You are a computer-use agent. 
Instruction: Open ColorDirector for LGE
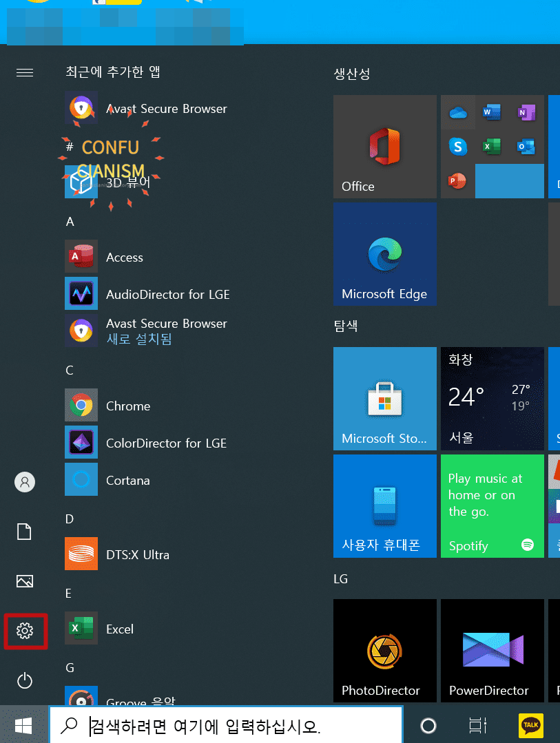click(x=146, y=443)
